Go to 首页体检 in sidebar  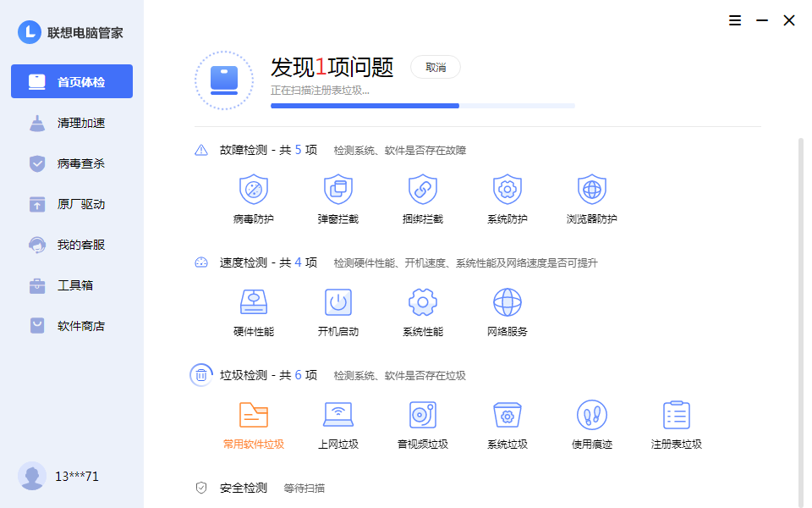pyautogui.click(x=72, y=81)
